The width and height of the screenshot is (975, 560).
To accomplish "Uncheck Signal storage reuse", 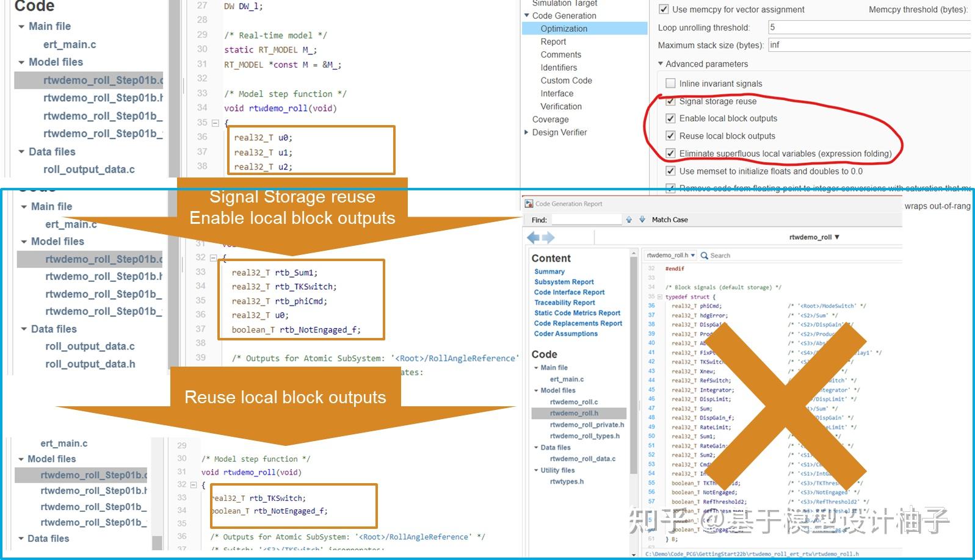I will coord(670,101).
